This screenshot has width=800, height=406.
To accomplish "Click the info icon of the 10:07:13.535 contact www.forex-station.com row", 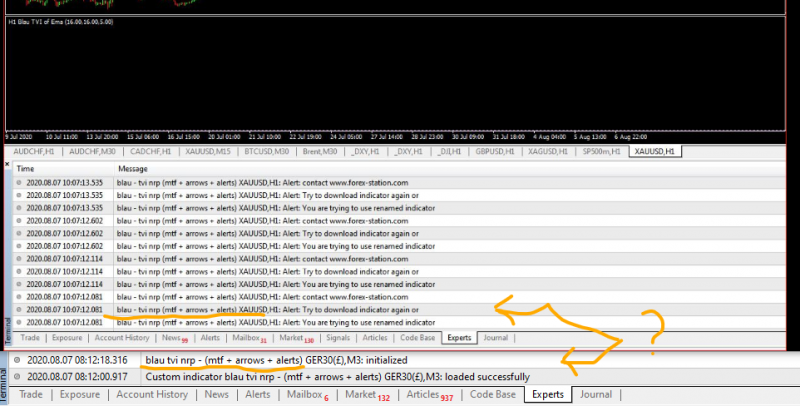I will coord(19,183).
